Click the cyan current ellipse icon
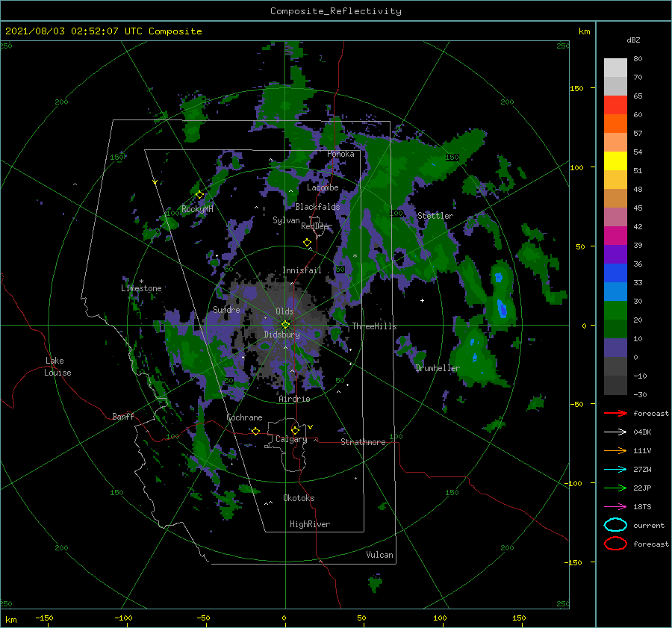Viewport: 672px width, 628px height. pos(615,525)
